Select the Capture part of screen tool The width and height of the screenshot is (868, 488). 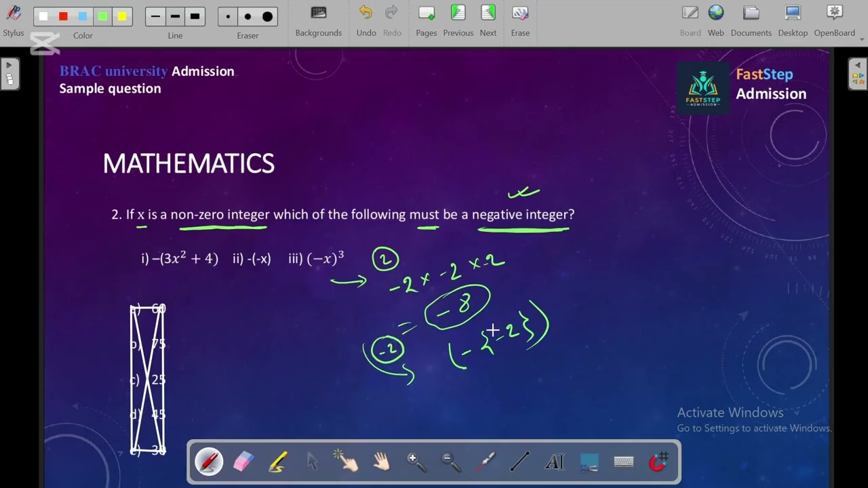click(x=589, y=462)
